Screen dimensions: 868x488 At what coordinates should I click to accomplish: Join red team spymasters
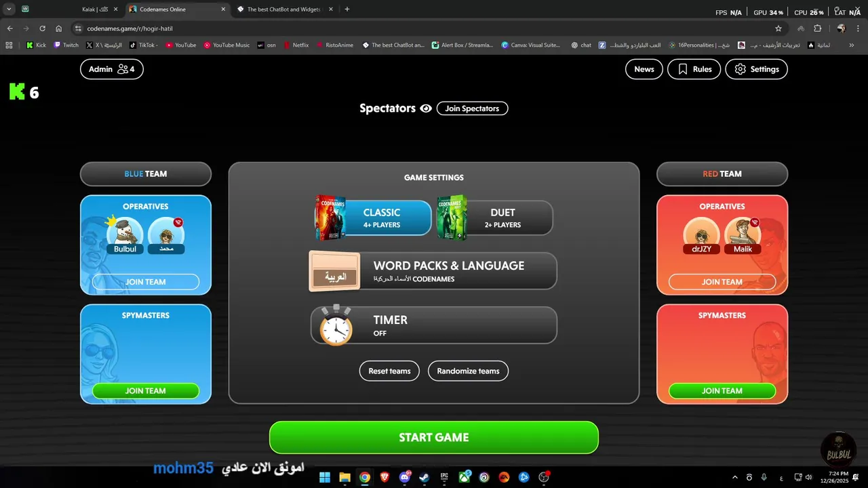tap(722, 390)
